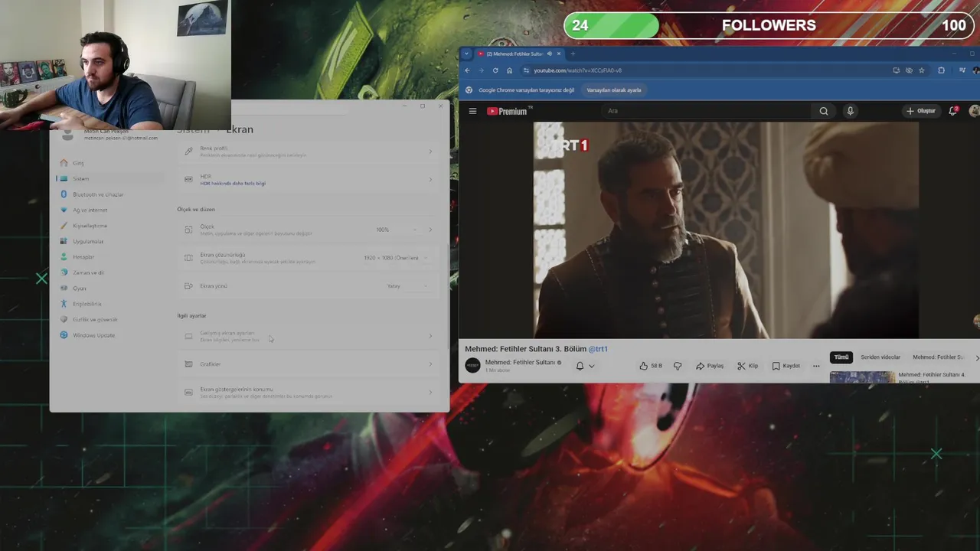Share video with Paylaş button
This screenshot has height=551, width=980.
click(x=710, y=366)
